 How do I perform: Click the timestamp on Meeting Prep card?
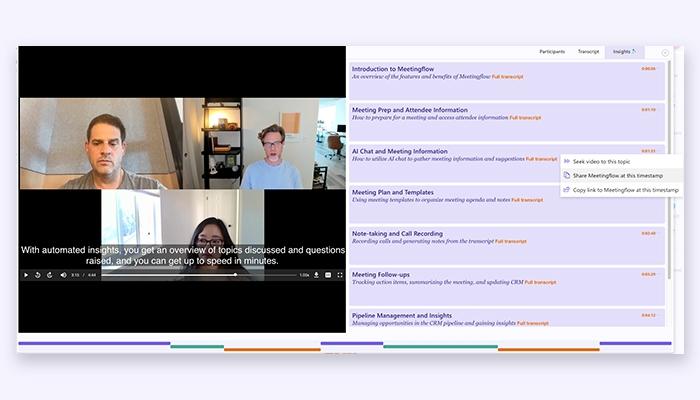[x=648, y=110]
